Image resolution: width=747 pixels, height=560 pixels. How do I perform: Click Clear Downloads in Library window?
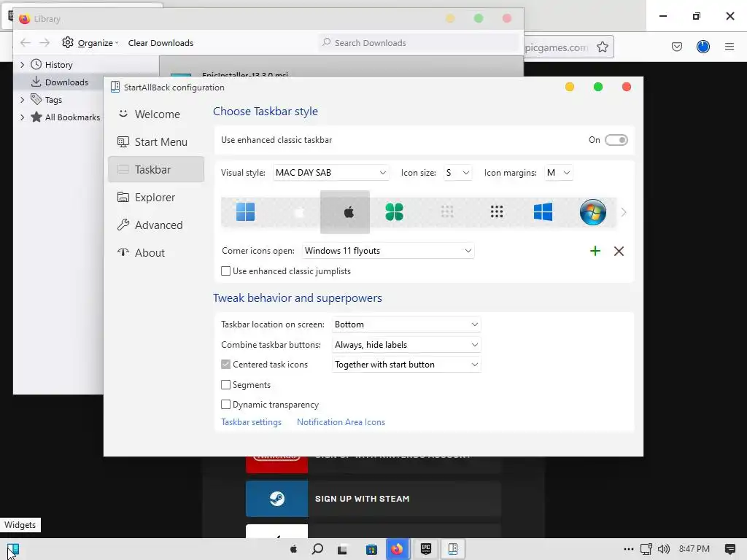tap(160, 43)
